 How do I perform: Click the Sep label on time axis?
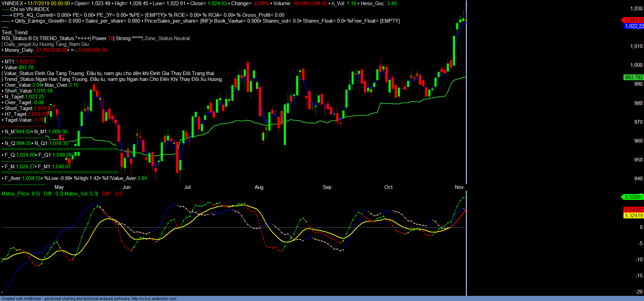click(327, 187)
